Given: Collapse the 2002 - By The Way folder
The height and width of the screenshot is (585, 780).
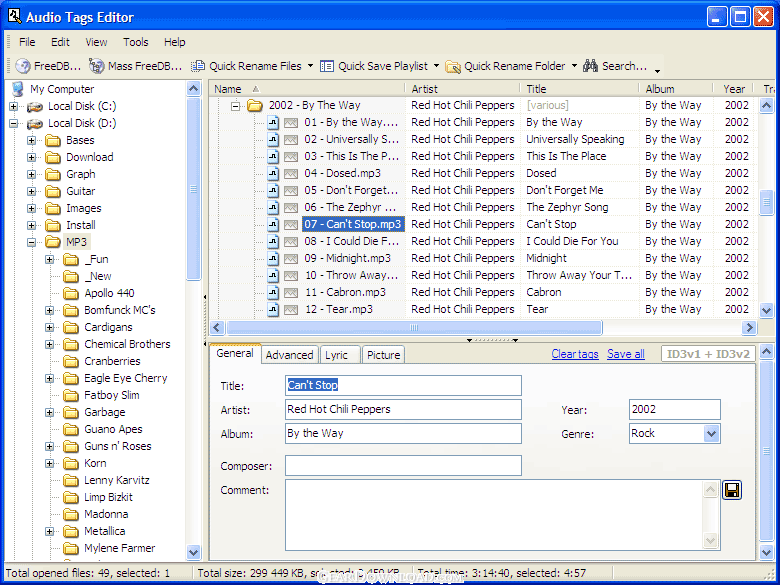Looking at the screenshot, I should tap(235, 105).
